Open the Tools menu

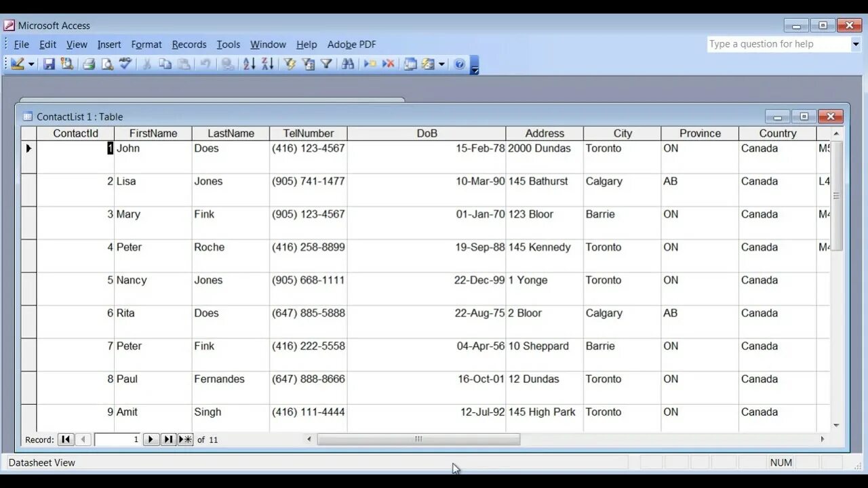coord(229,44)
